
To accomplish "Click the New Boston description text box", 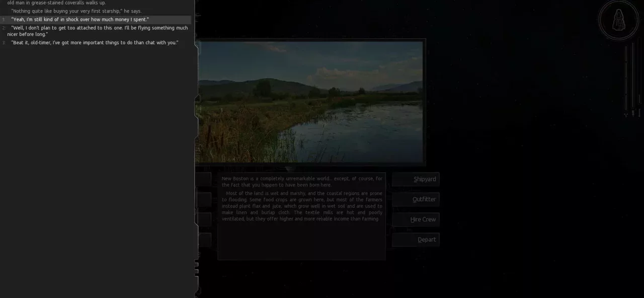I will click(x=302, y=216).
